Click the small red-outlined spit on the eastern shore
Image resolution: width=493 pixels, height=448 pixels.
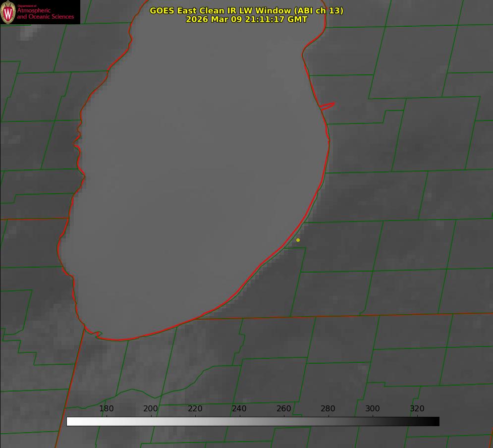click(x=327, y=106)
